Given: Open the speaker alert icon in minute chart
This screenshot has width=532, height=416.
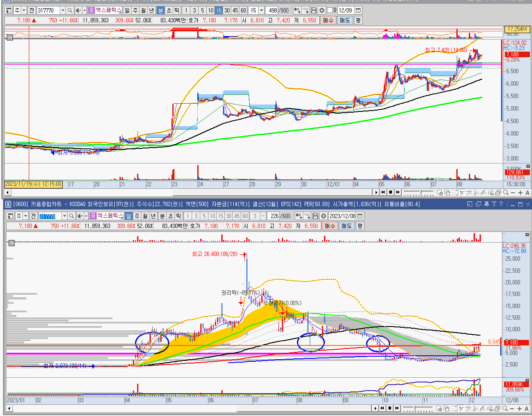Looking at the screenshot, I should click(x=78, y=10).
